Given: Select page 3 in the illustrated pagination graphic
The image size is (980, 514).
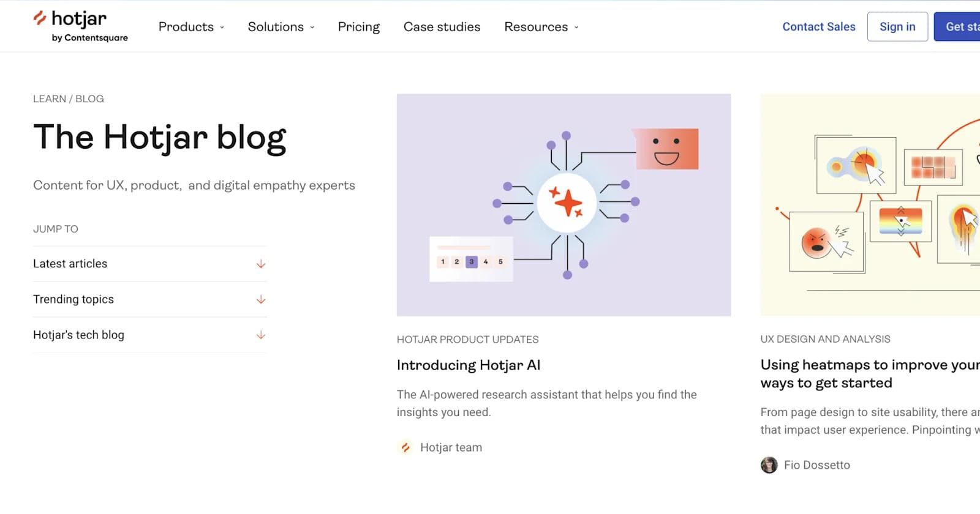Looking at the screenshot, I should pos(471,261).
